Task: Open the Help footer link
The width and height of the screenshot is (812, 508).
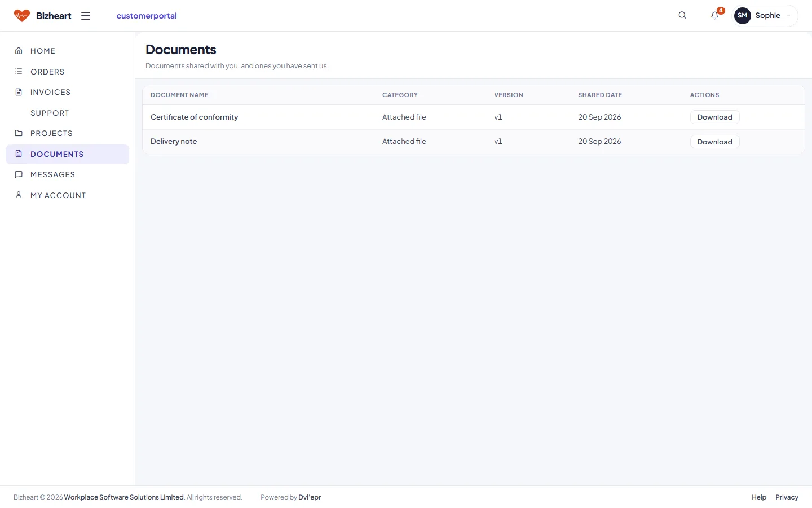Action: tap(759, 497)
